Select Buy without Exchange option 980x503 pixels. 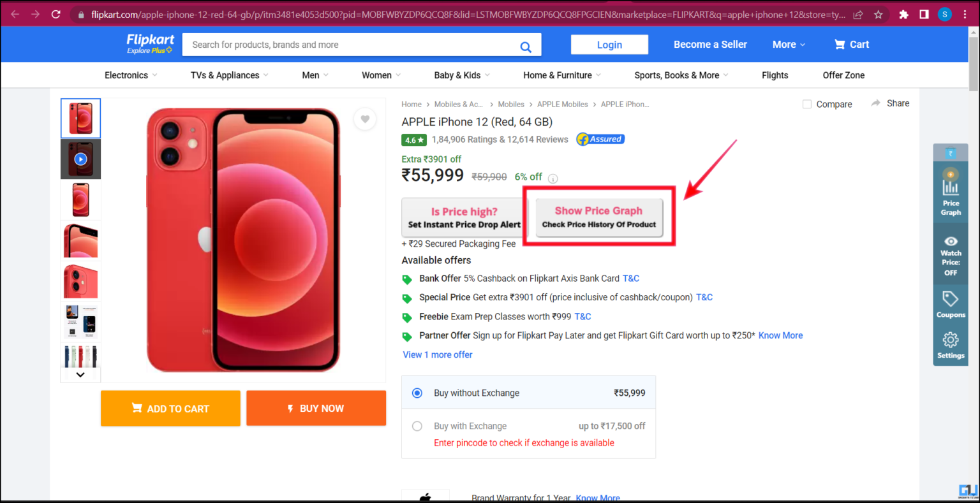(x=417, y=393)
